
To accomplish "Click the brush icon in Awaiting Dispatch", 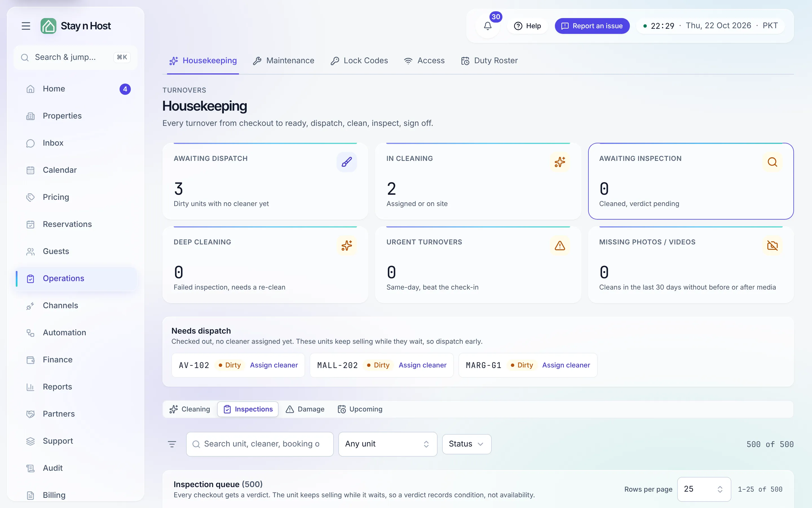I will [x=347, y=162].
